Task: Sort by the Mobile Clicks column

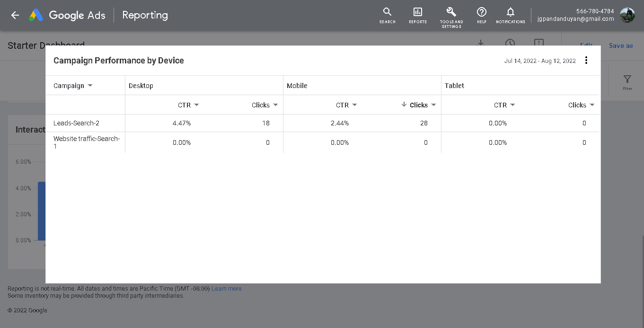Action: [x=418, y=105]
